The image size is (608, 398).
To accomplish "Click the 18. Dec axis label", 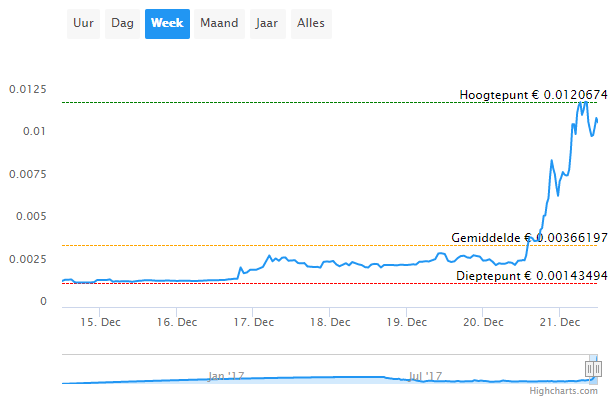I will pos(330,322).
